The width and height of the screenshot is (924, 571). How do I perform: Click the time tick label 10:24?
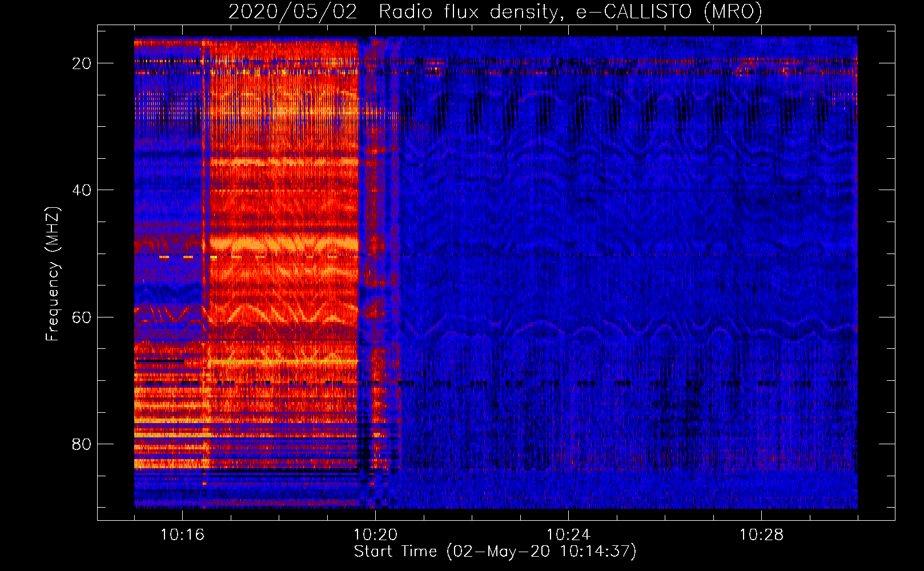pos(568,534)
